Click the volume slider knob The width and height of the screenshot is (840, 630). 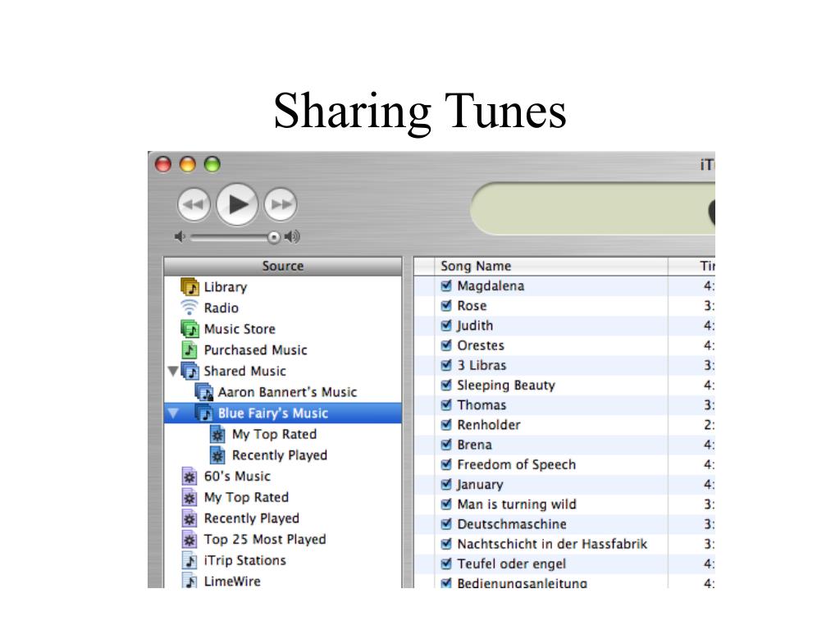(274, 237)
